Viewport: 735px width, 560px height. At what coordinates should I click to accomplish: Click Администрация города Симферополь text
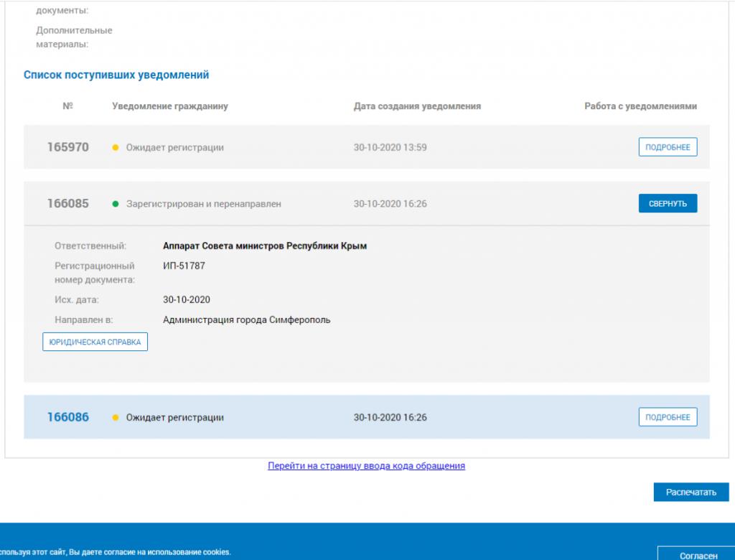coord(247,320)
